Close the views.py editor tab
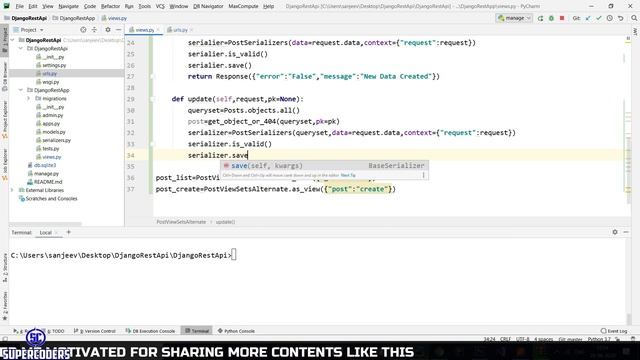This screenshot has width=640, height=360. tap(158, 30)
